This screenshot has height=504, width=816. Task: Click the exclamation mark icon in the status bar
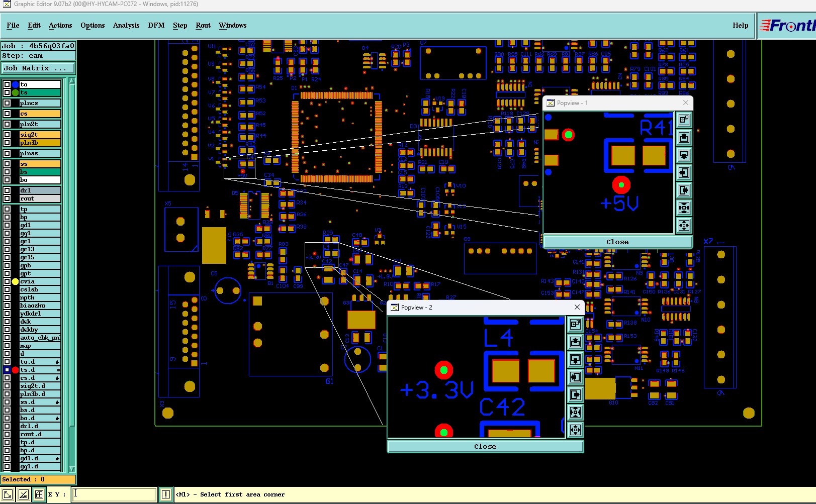[x=165, y=494]
